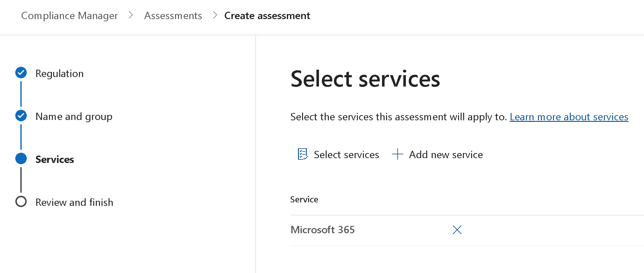Click the Select services checklist icon
The image size is (644, 273).
[x=302, y=154]
